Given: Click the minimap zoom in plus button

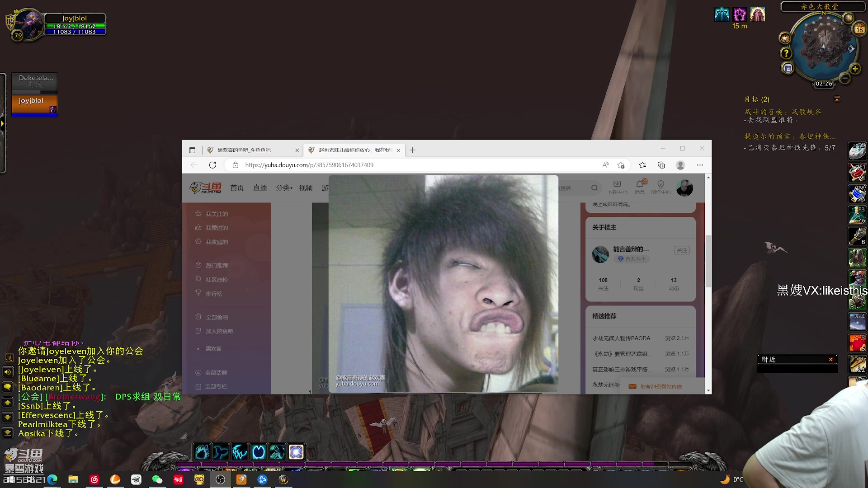Looking at the screenshot, I should tap(855, 69).
